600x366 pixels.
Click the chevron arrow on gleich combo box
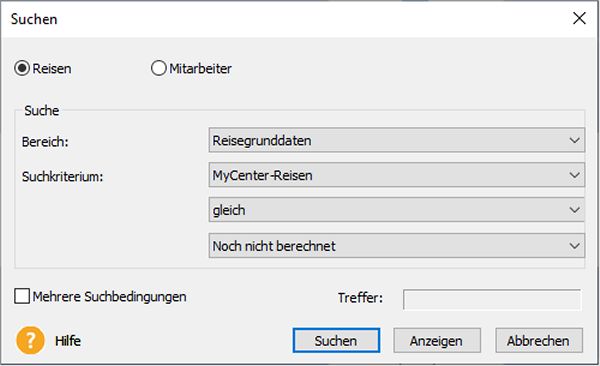click(x=574, y=210)
